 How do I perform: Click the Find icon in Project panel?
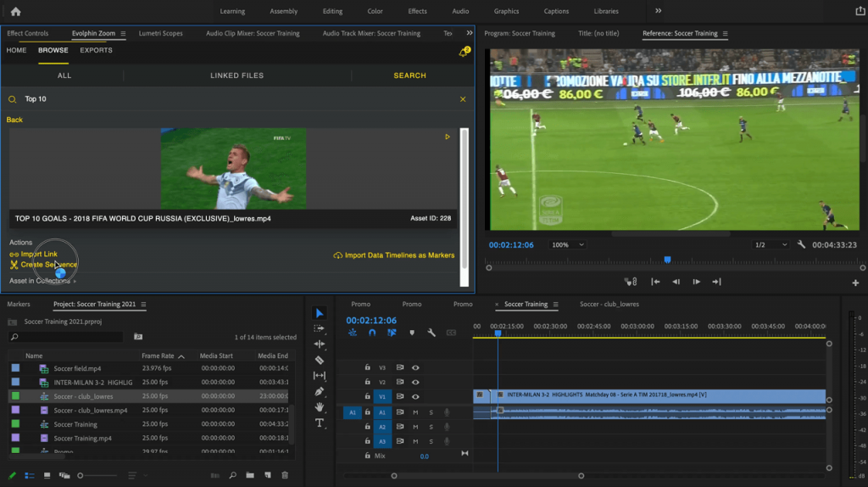(233, 475)
